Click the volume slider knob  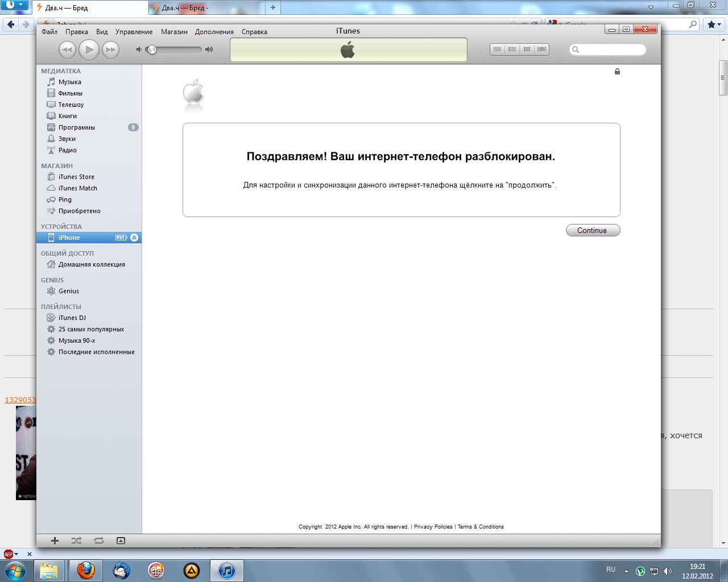(x=152, y=49)
